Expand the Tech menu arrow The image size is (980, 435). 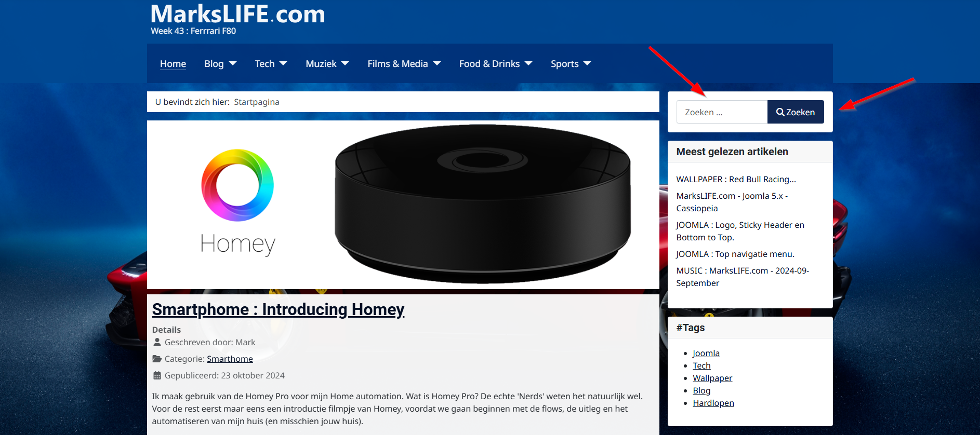[283, 63]
